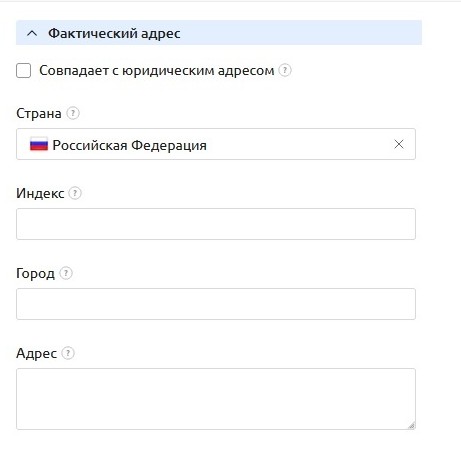This screenshot has width=461, height=466.
Task: Focus the Город input field
Action: point(216,304)
